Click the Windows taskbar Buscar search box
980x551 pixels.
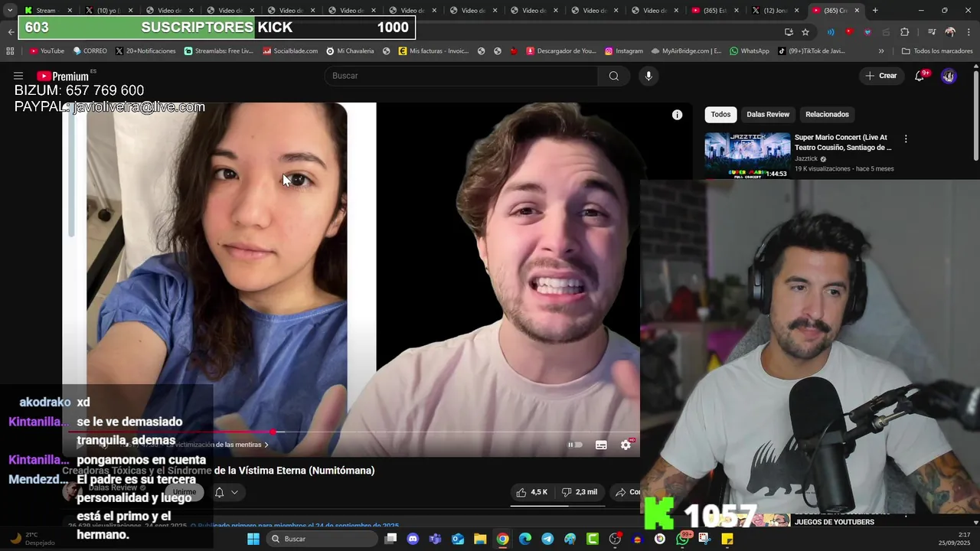pyautogui.click(x=322, y=539)
